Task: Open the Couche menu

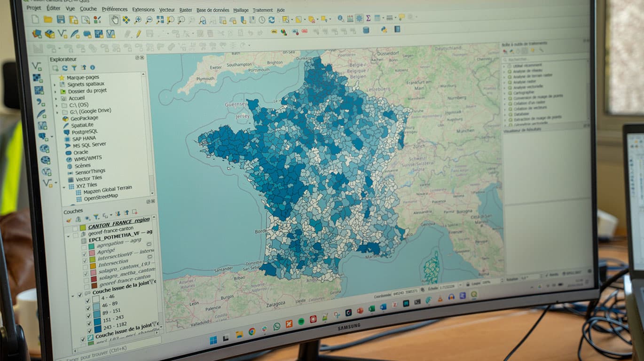Action: [x=88, y=9]
